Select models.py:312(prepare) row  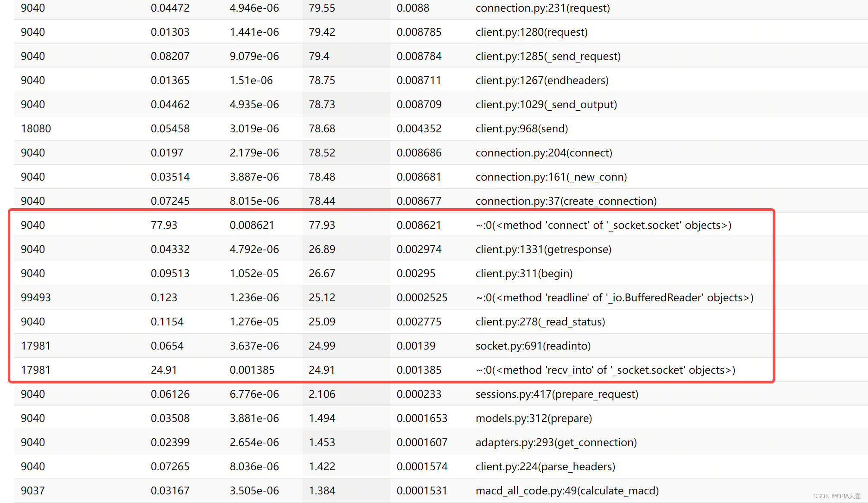533,418
